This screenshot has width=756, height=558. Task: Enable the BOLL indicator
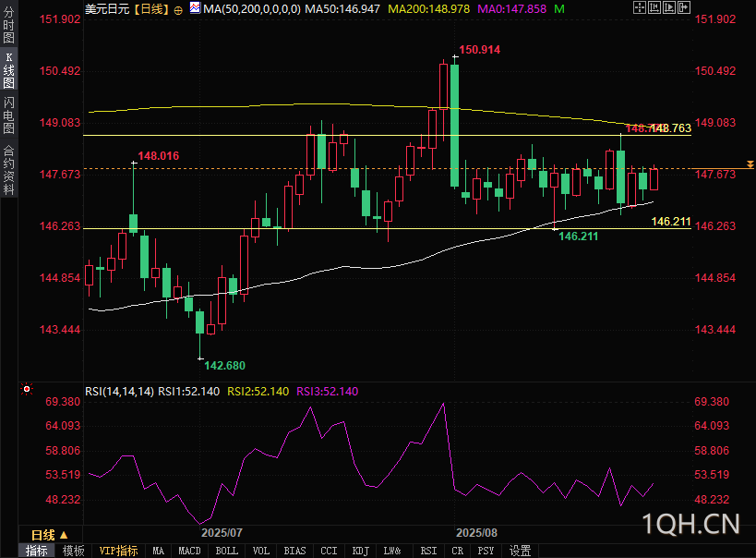226,551
